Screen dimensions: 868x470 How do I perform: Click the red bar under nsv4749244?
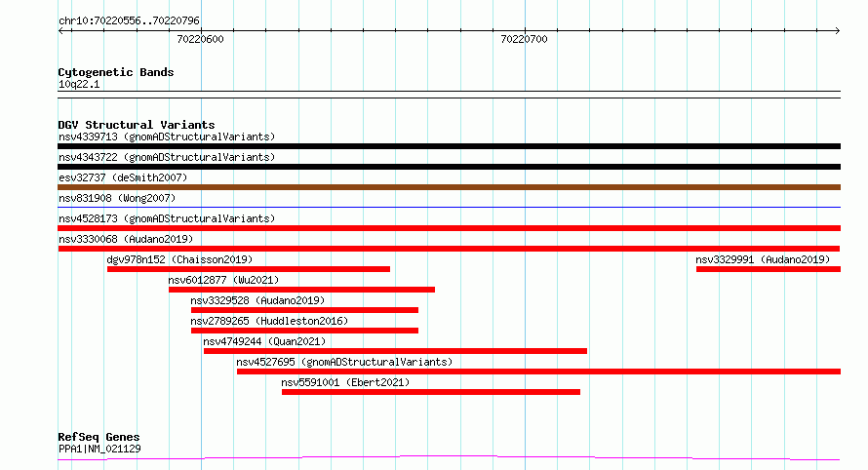tap(395, 352)
